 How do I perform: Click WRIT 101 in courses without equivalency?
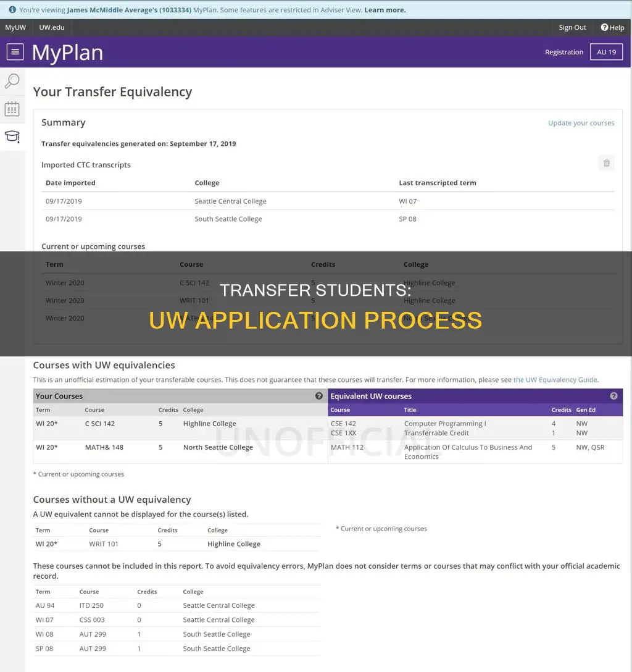point(104,544)
